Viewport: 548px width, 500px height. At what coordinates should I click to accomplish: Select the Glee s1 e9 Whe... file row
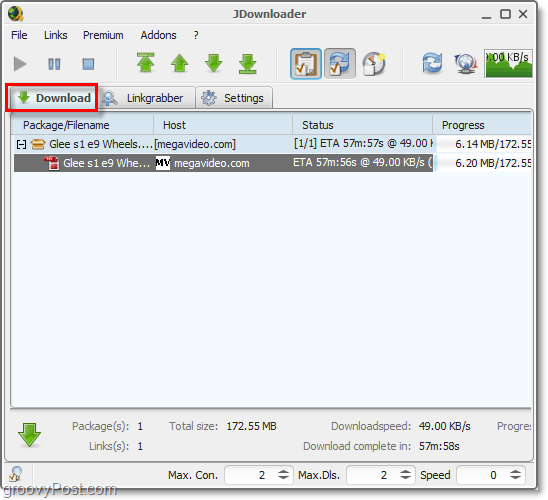273,163
